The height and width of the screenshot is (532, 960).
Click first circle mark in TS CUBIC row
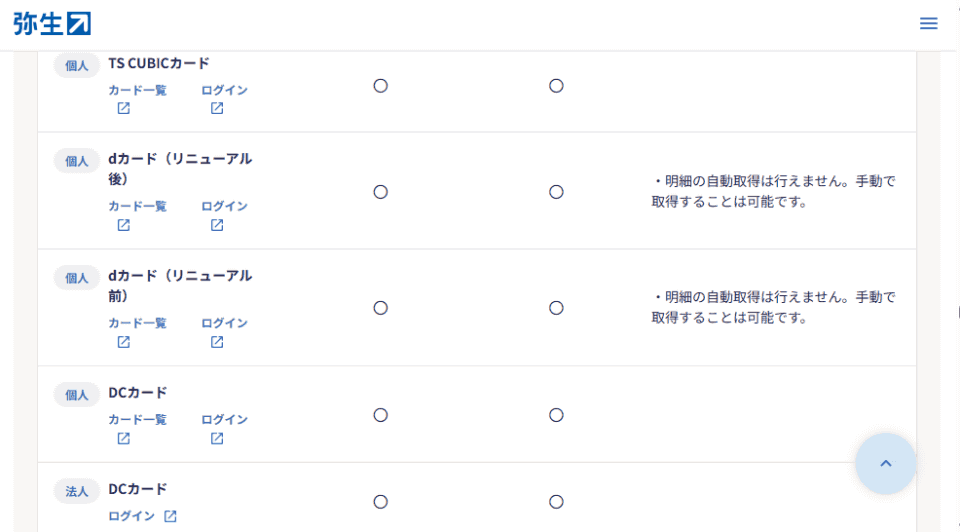pyautogui.click(x=380, y=86)
